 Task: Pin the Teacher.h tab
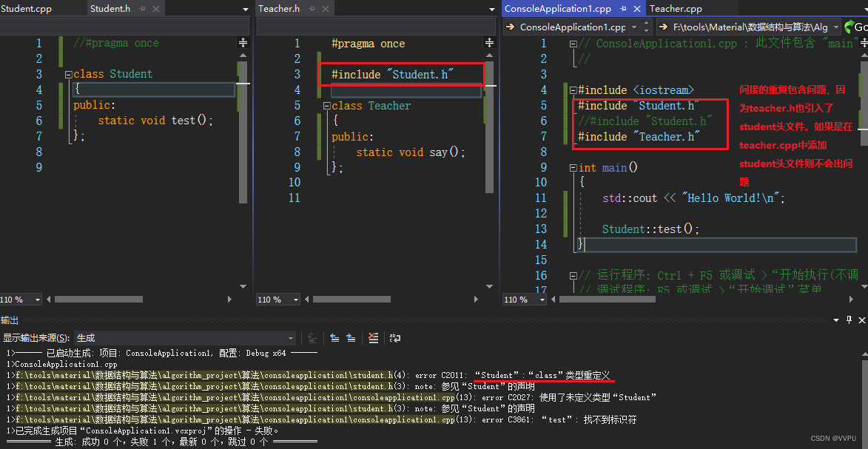[x=312, y=9]
